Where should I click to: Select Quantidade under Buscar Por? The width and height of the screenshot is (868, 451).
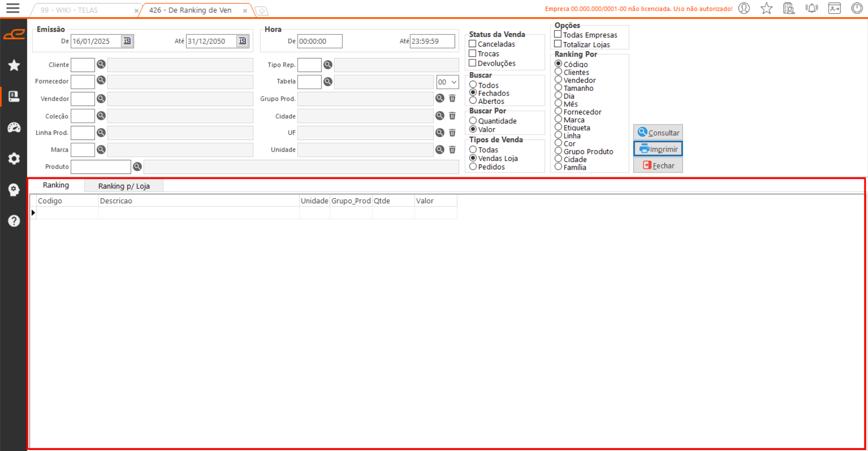pos(473,121)
